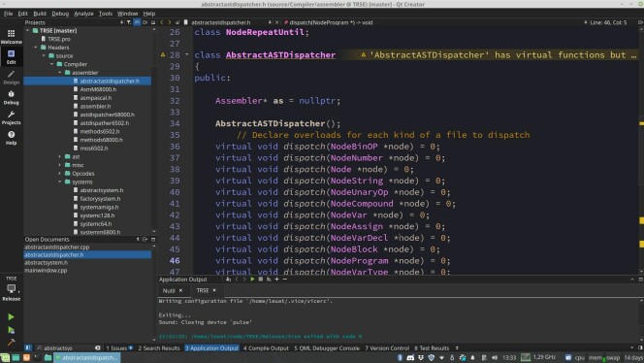This screenshot has width=644, height=363.
Task: Collapse the TRSE [master] project node
Action: point(28,30)
